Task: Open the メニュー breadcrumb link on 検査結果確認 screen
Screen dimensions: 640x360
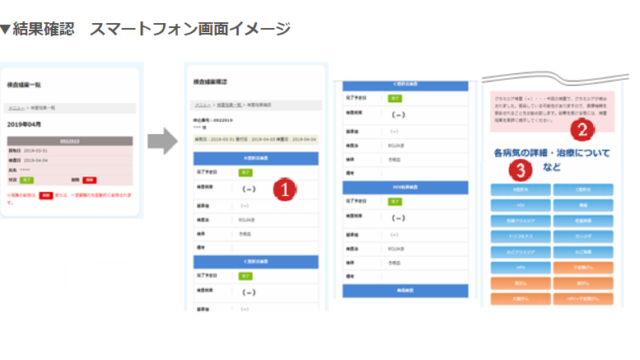Action: (202, 105)
